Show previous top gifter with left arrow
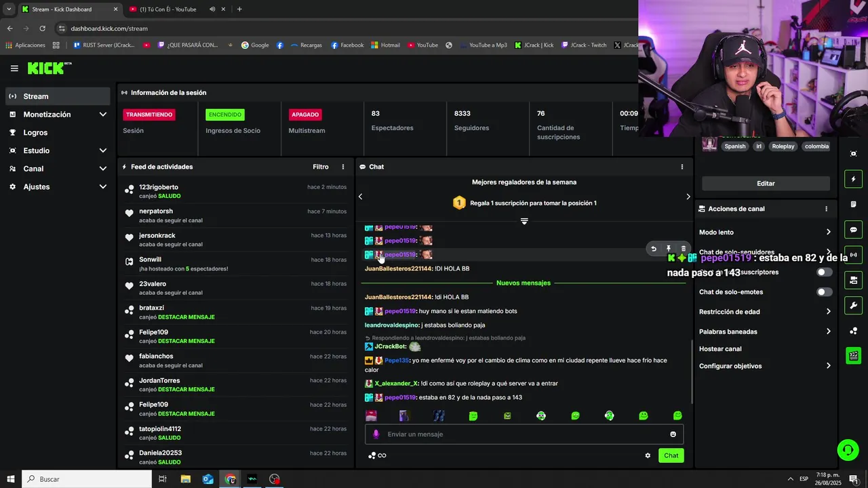 (360, 197)
